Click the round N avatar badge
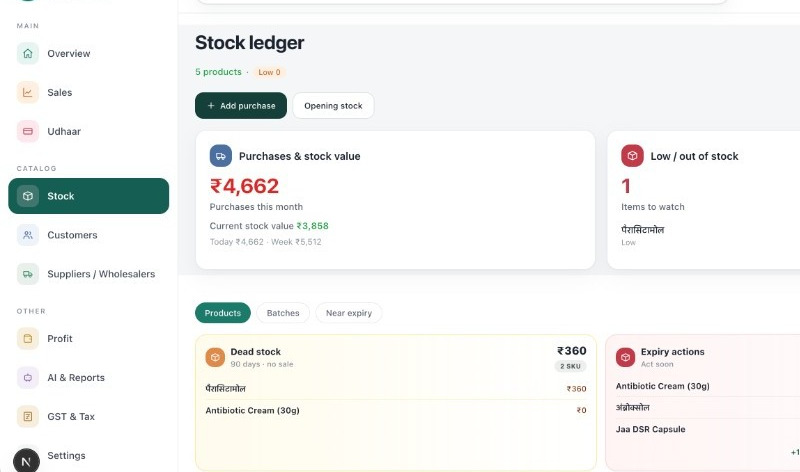Viewport: 800px width, 472px height. (x=26, y=461)
